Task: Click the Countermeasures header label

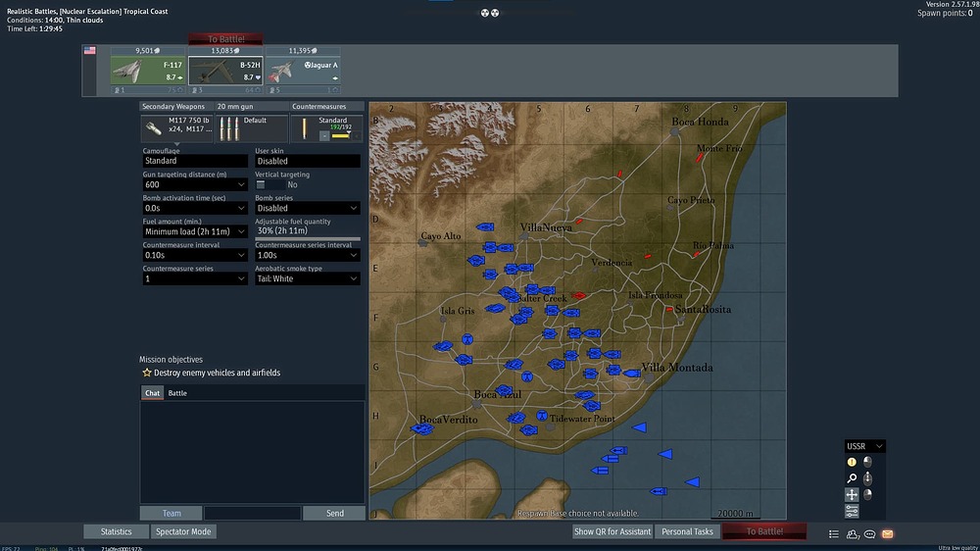Action: tap(318, 106)
